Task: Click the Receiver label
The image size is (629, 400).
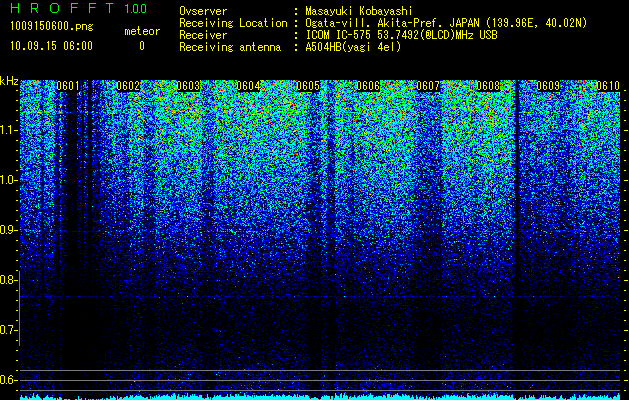Action: [203, 35]
